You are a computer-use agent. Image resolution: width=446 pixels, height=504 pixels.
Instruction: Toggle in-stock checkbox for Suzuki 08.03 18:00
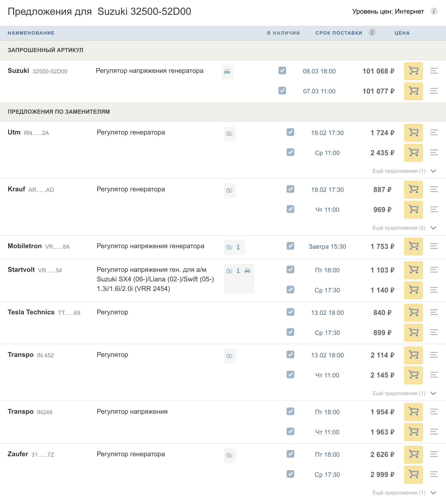[282, 70]
